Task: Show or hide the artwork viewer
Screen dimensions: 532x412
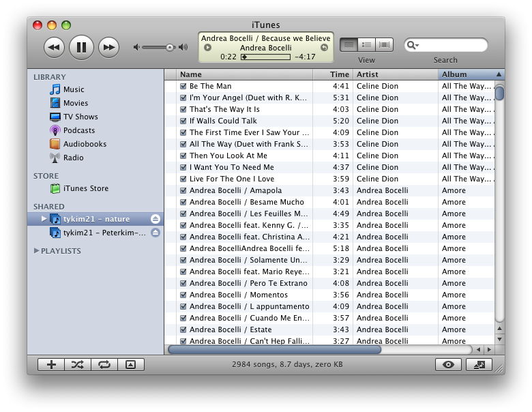Action: [131, 365]
